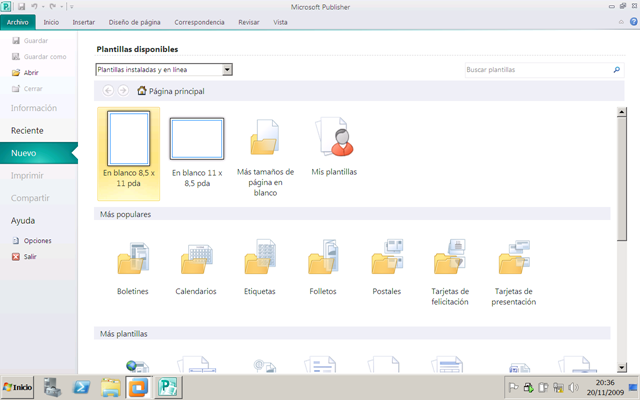Click Cerrar in the sidebar

pos(27,88)
